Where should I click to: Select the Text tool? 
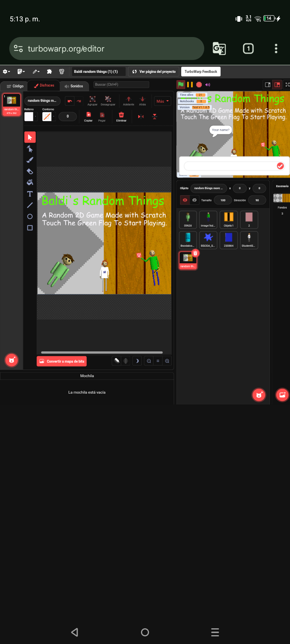pyautogui.click(x=30, y=194)
